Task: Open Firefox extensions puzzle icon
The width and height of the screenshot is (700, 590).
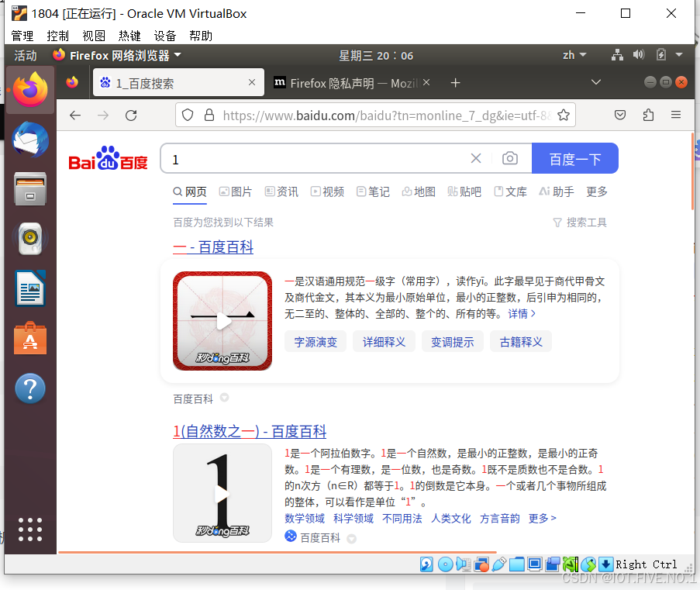Action: point(648,116)
